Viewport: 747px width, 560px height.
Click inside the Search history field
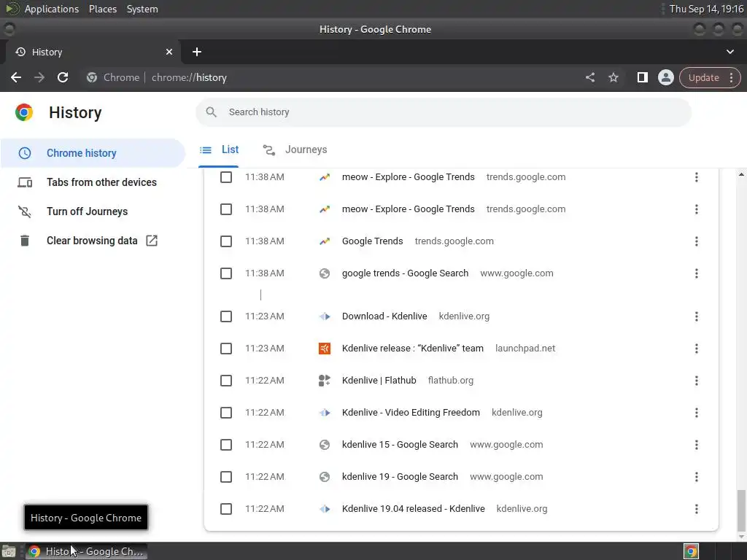click(443, 112)
